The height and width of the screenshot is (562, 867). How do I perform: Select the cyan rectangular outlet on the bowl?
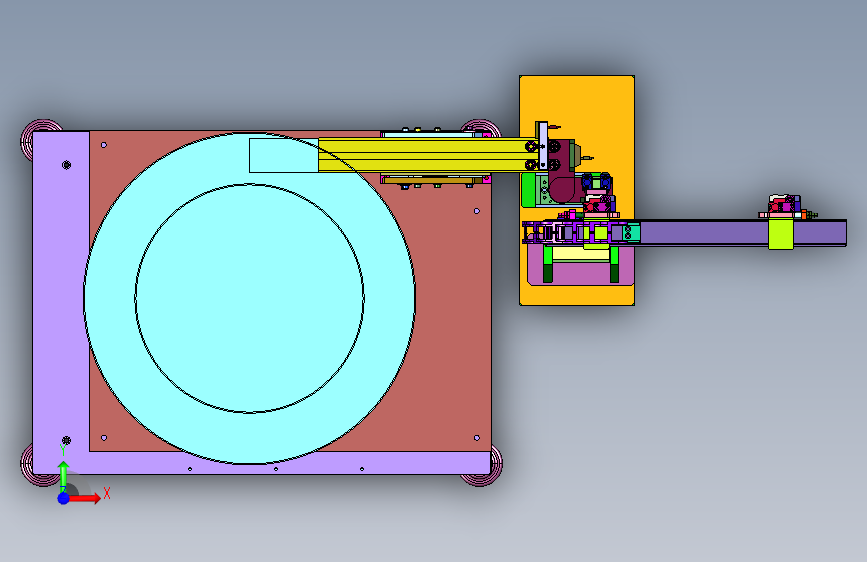pos(284,155)
